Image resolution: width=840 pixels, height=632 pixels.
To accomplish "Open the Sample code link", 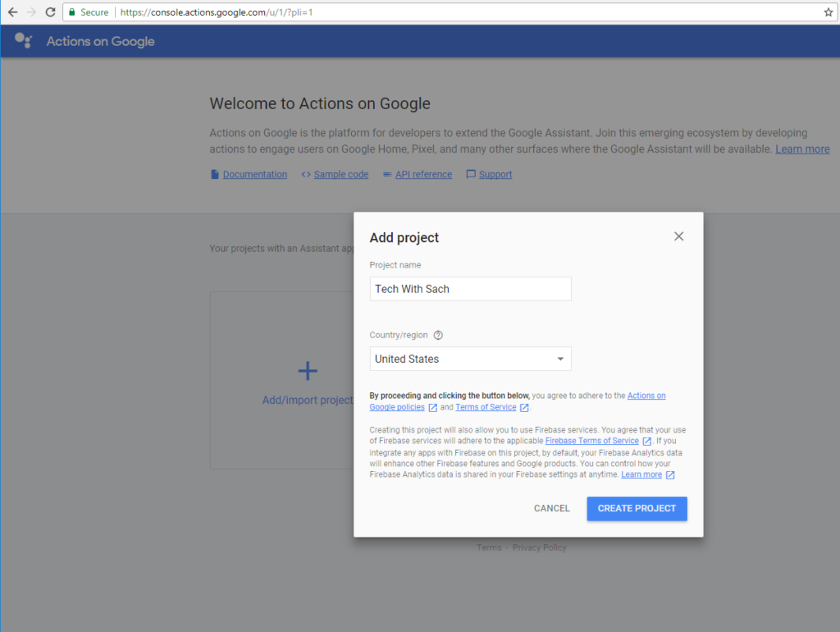I will (340, 174).
